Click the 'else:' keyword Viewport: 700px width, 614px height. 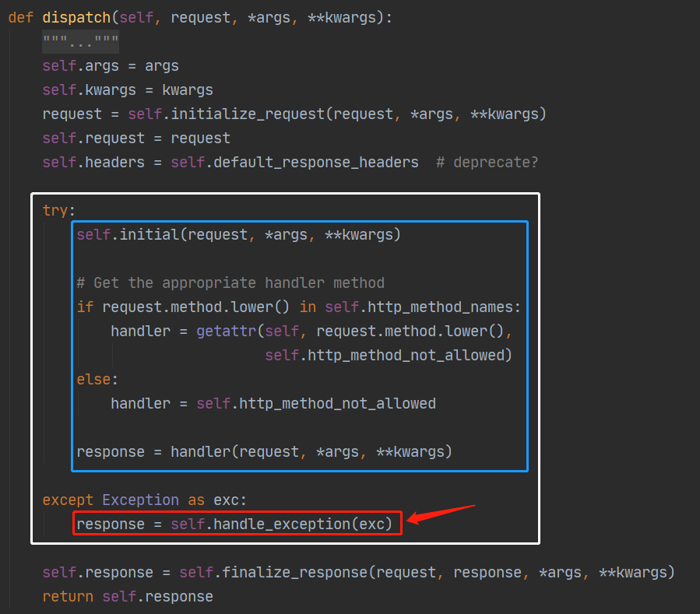coord(97,379)
